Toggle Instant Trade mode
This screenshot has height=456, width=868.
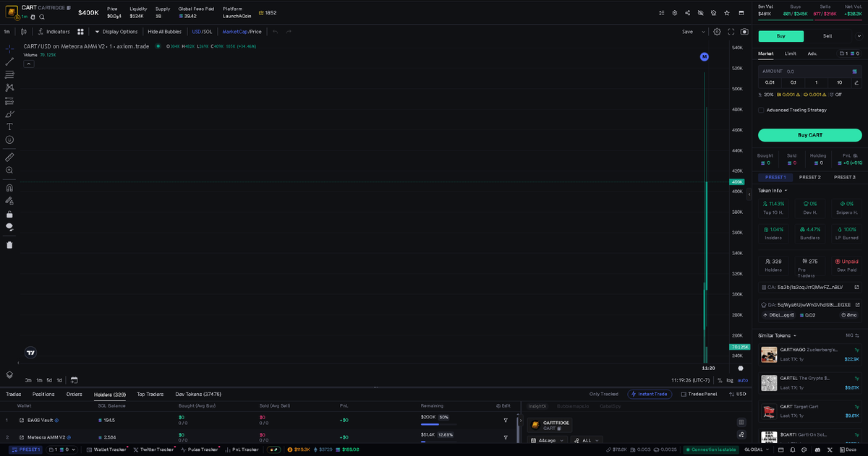(650, 394)
